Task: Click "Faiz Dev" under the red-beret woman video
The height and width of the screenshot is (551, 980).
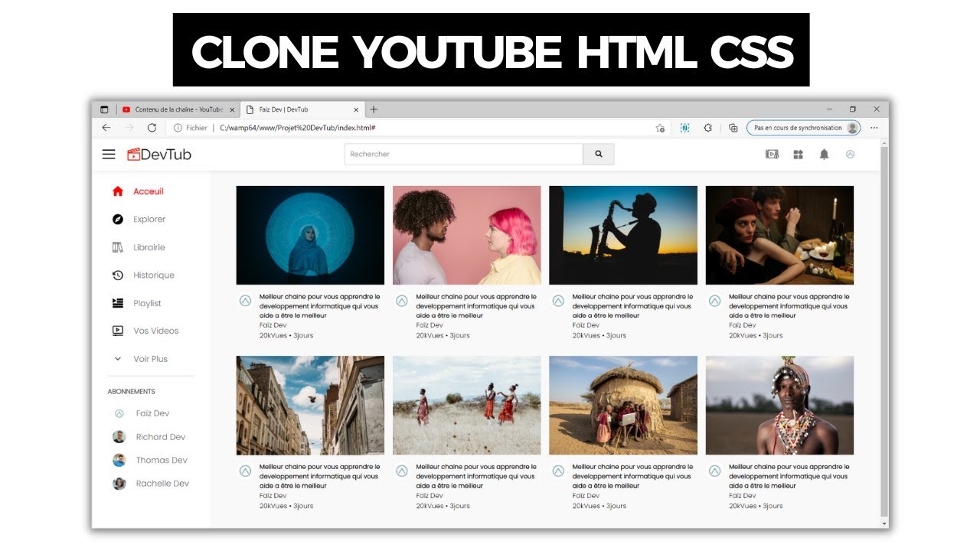Action: tap(742, 325)
